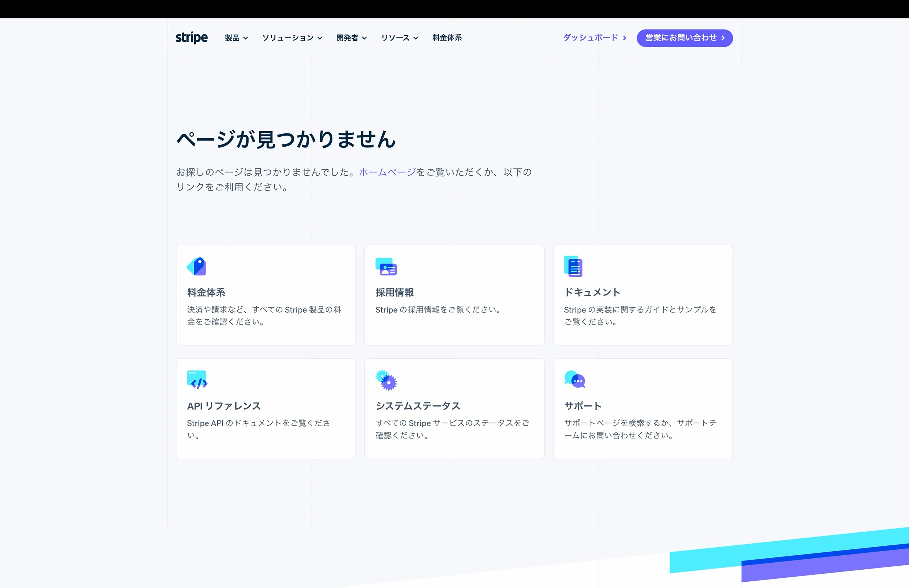Click ドキュメント card text 'Stripe の実装に関するガイド'
The image size is (909, 588).
(640, 316)
